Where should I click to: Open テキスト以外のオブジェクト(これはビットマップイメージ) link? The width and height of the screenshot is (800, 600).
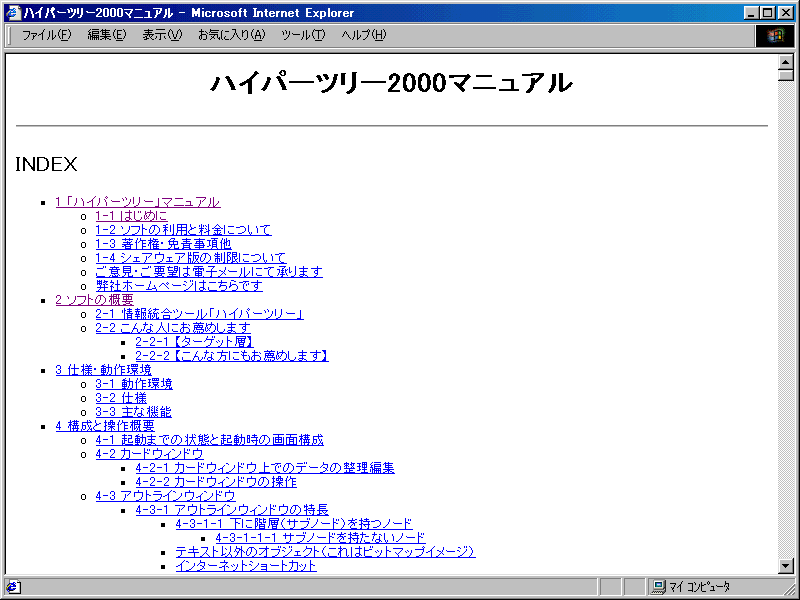pyautogui.click(x=326, y=552)
